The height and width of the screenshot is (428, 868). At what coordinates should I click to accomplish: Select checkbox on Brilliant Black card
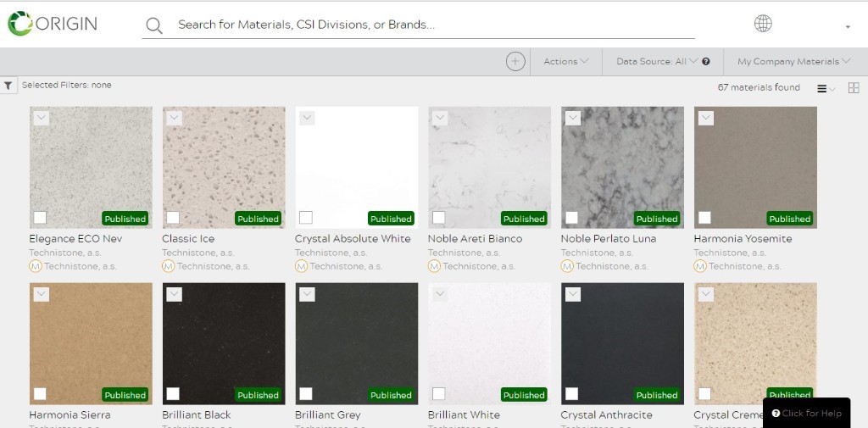[173, 393]
